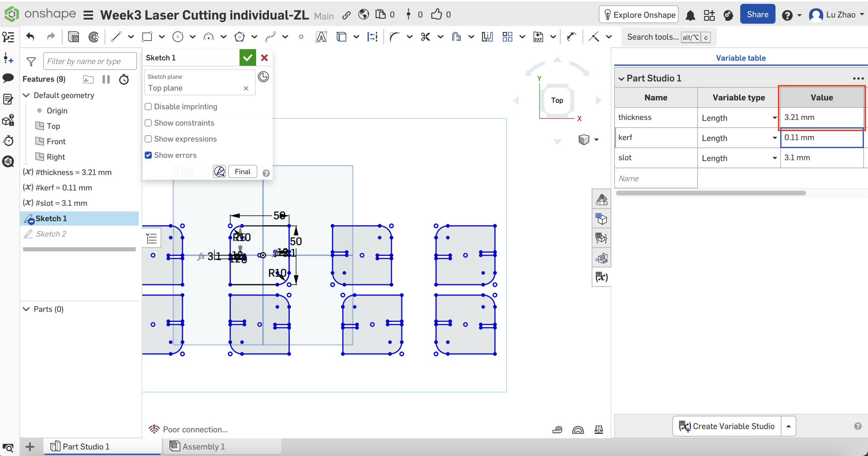Select the Corner rectangle tool
Screen dimensions: 868x456
tap(147, 37)
